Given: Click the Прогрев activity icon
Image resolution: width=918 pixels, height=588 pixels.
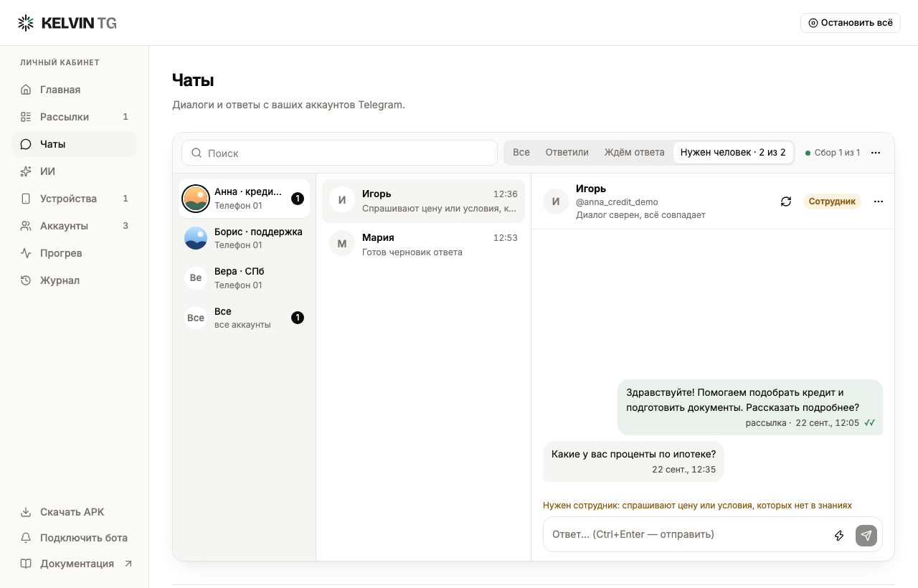Looking at the screenshot, I should (x=26, y=253).
